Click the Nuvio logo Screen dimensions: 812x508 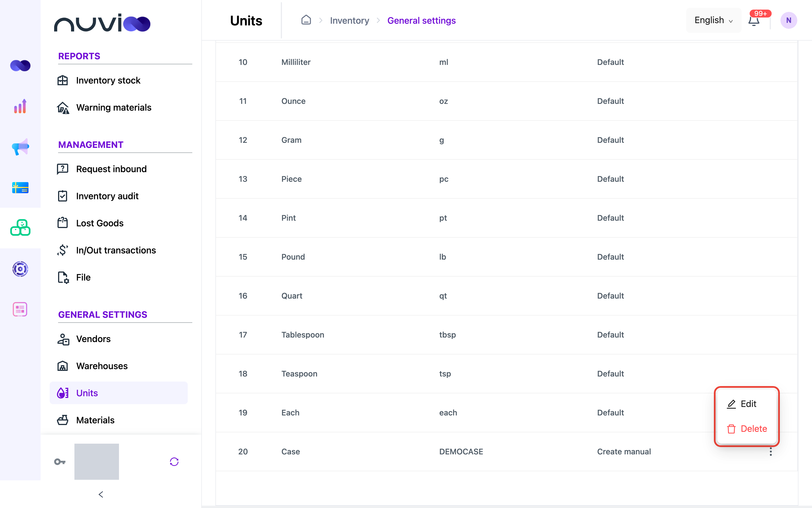point(102,23)
